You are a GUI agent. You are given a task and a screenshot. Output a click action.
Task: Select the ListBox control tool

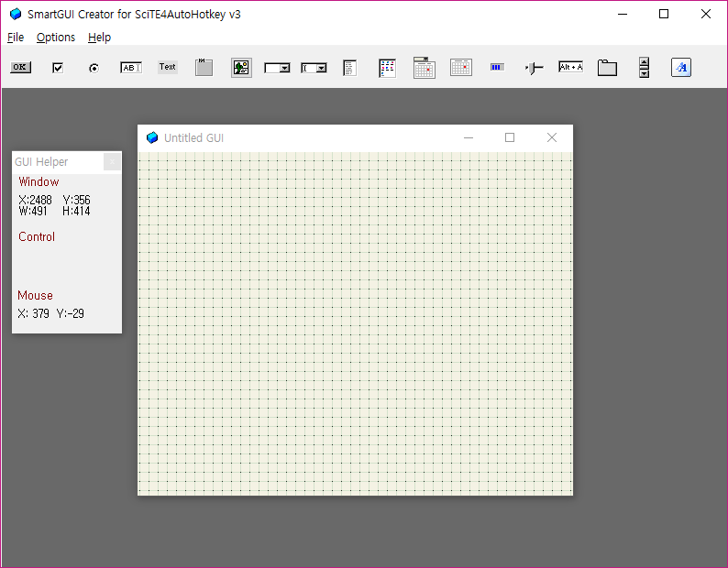(x=349, y=68)
